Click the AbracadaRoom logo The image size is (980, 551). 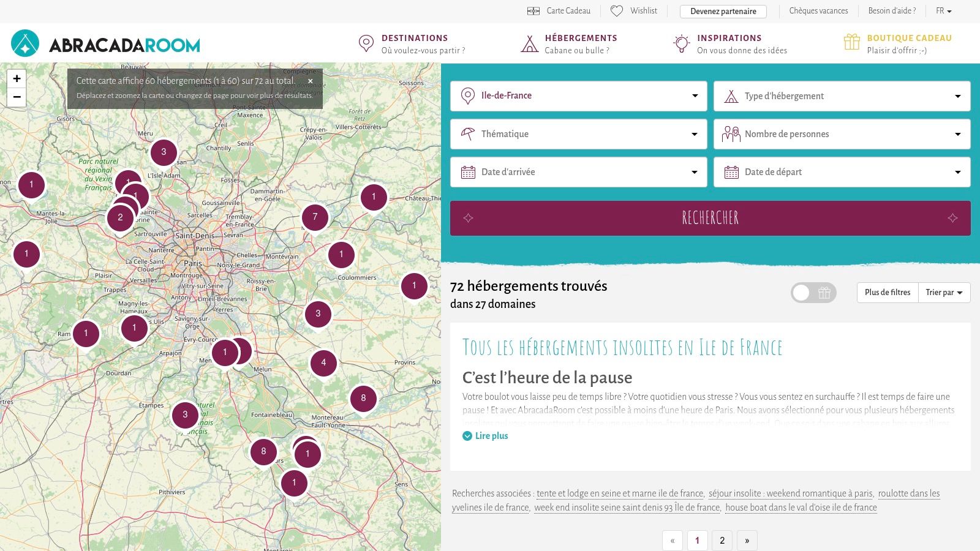click(x=105, y=43)
